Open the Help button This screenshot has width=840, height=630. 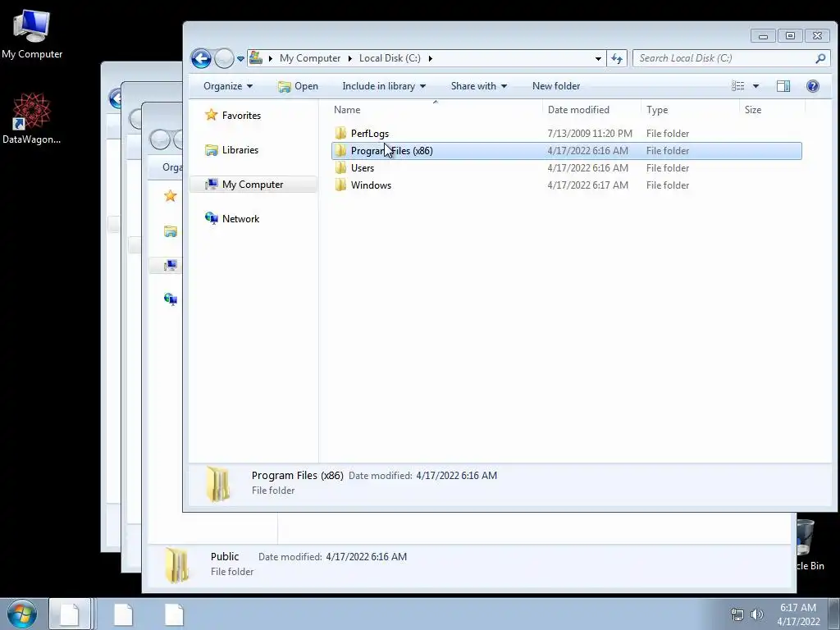point(812,85)
